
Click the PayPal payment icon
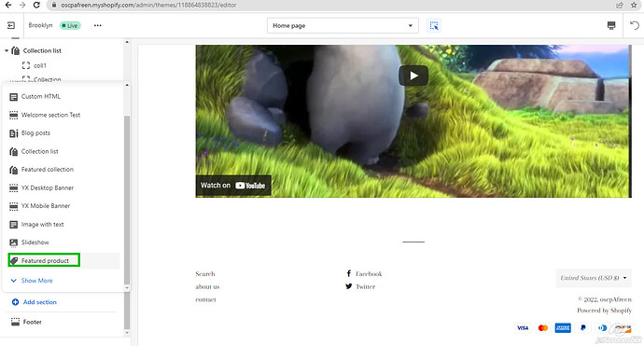pyautogui.click(x=582, y=328)
